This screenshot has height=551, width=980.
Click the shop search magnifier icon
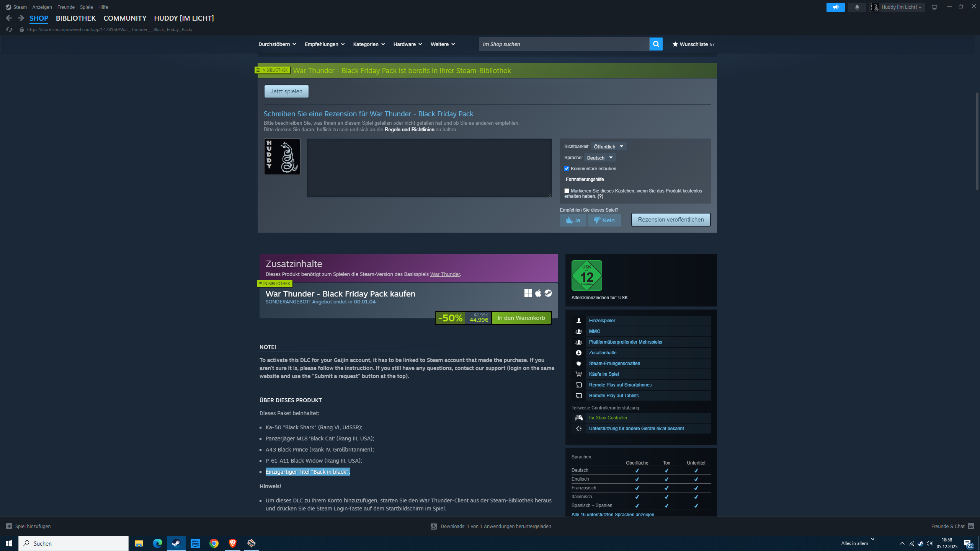(656, 44)
